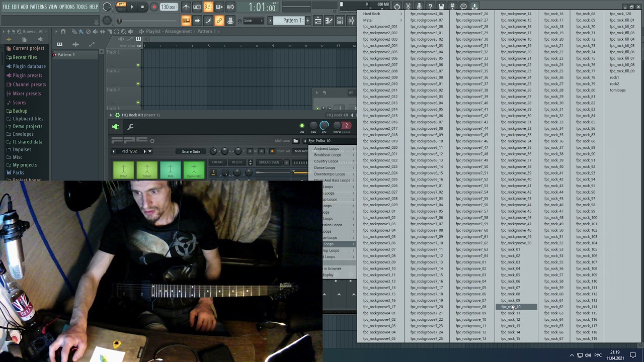Click the SPREAD EVEN button
The height and width of the screenshot is (362, 644).
(x=269, y=162)
